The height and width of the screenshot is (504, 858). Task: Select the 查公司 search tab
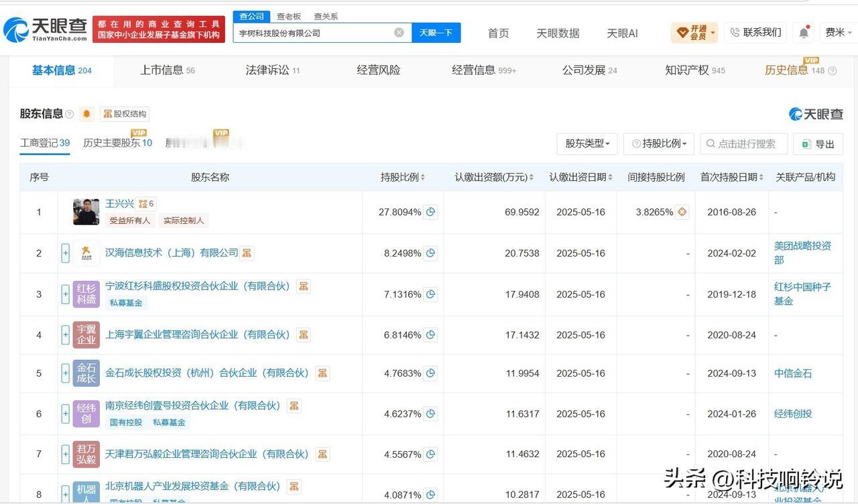[x=251, y=16]
